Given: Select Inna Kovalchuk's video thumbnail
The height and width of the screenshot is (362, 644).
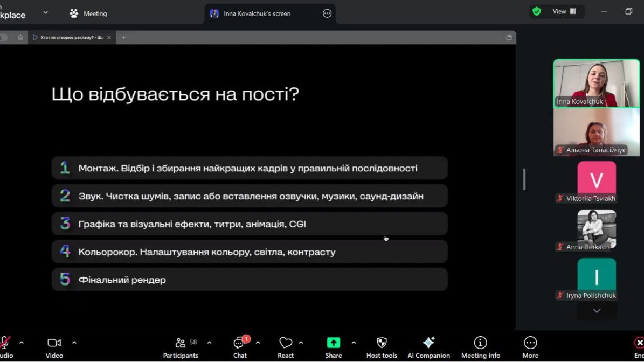Looking at the screenshot, I should (x=596, y=83).
